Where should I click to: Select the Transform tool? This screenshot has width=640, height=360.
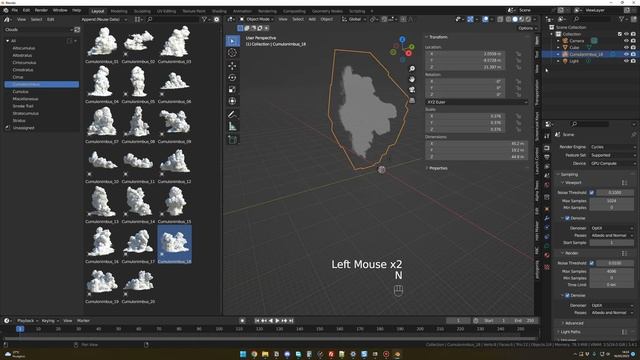pos(232,101)
